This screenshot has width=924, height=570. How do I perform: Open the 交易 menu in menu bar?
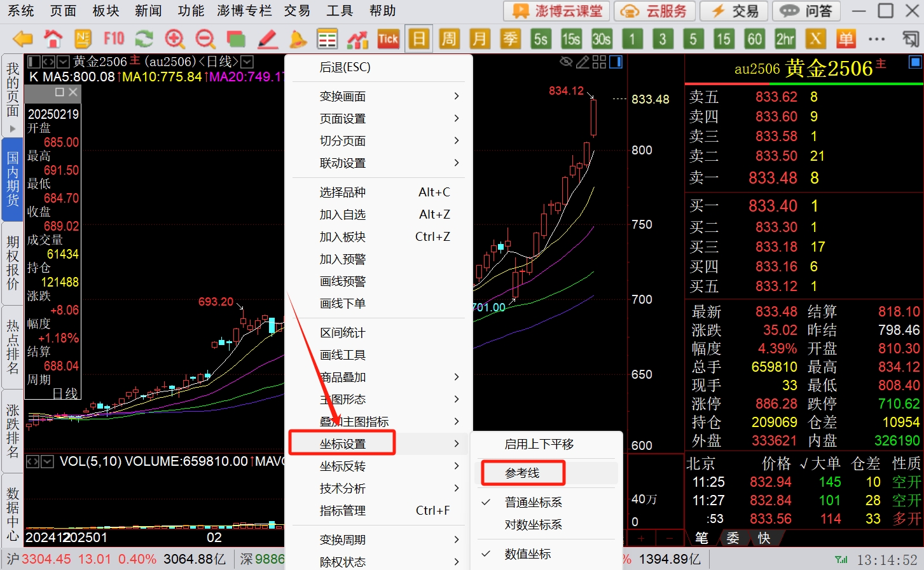297,11
